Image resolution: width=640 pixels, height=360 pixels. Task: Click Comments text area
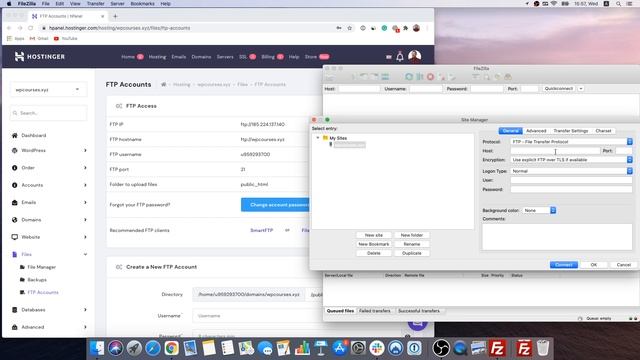click(557, 236)
